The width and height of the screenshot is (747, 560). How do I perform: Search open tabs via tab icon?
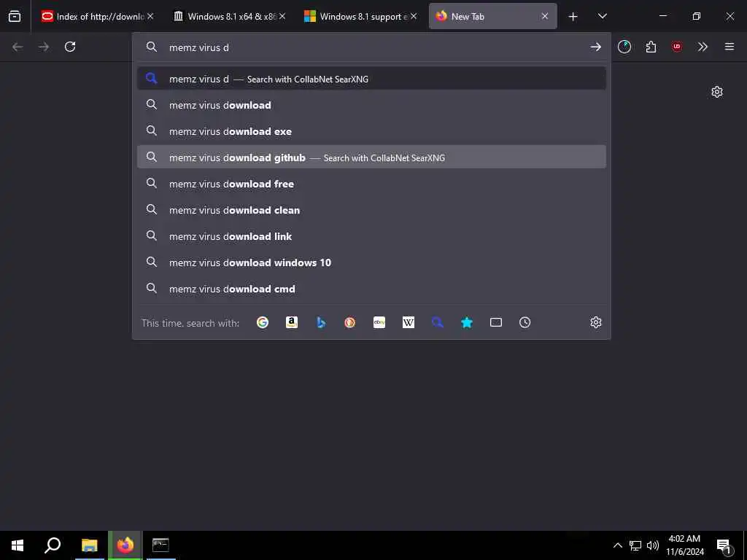[x=496, y=322]
